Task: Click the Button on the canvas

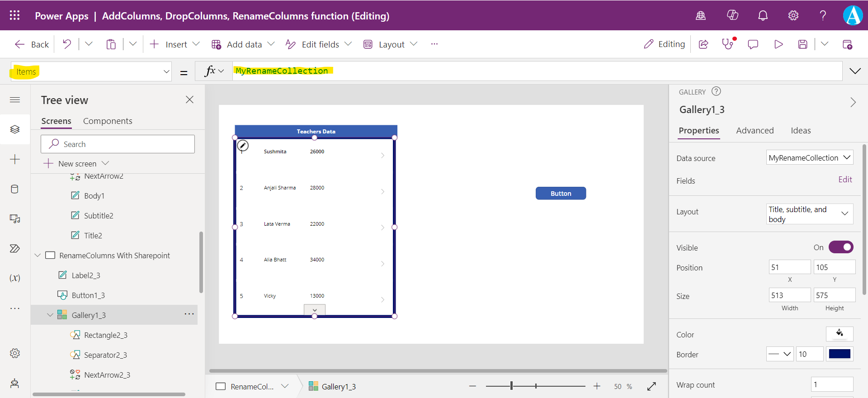Action: 561,194
